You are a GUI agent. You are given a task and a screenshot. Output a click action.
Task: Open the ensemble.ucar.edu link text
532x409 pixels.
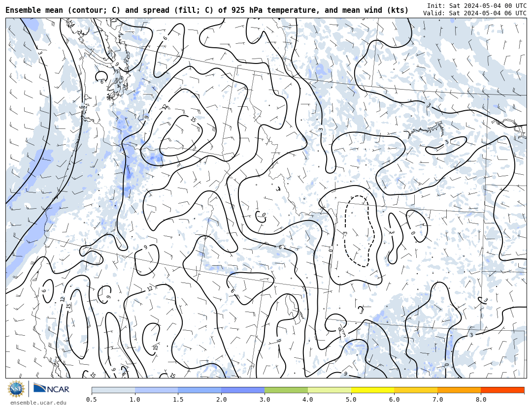(x=38, y=403)
